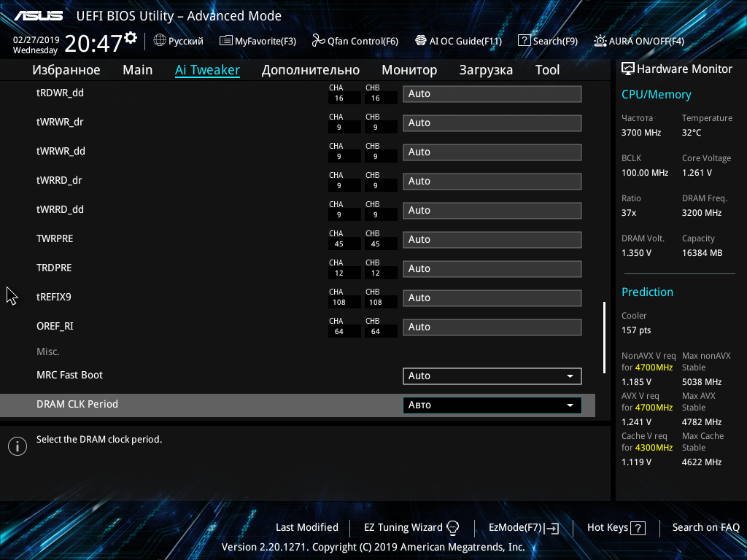Switch to Избранное tab
The image size is (747, 560).
(66, 70)
